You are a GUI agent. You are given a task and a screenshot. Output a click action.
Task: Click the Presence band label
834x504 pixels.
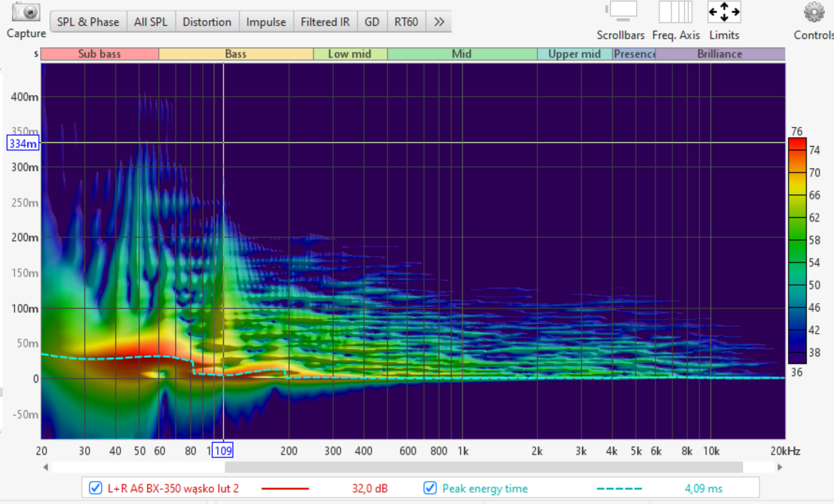tap(634, 54)
